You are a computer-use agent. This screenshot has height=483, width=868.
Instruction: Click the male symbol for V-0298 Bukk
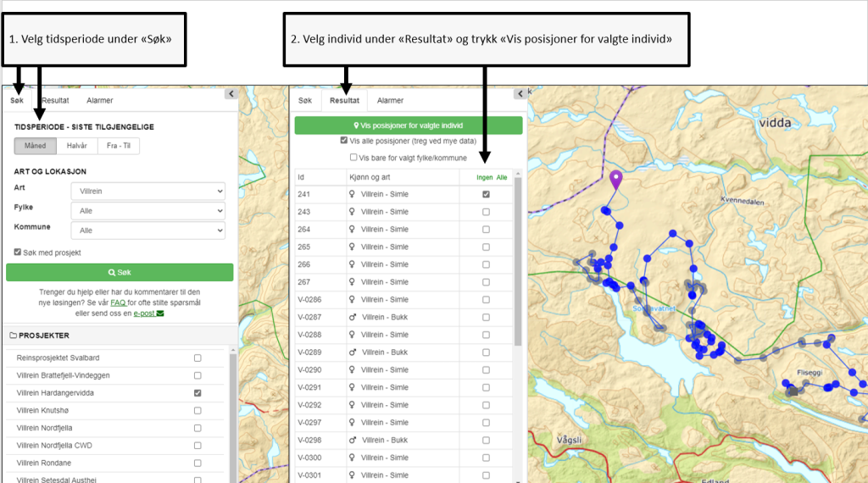[352, 440]
